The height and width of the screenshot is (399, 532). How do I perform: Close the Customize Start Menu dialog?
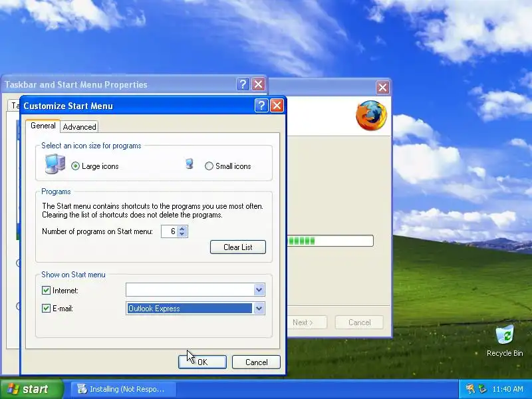pyautogui.click(x=277, y=106)
